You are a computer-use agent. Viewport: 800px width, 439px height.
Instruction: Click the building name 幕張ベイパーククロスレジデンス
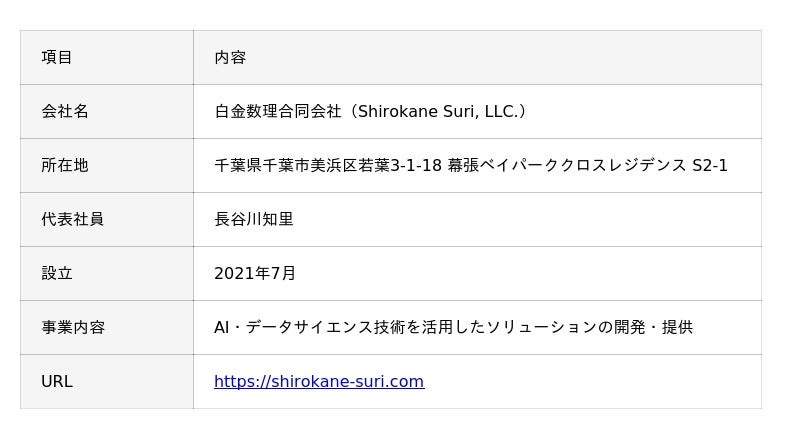[x=567, y=165]
